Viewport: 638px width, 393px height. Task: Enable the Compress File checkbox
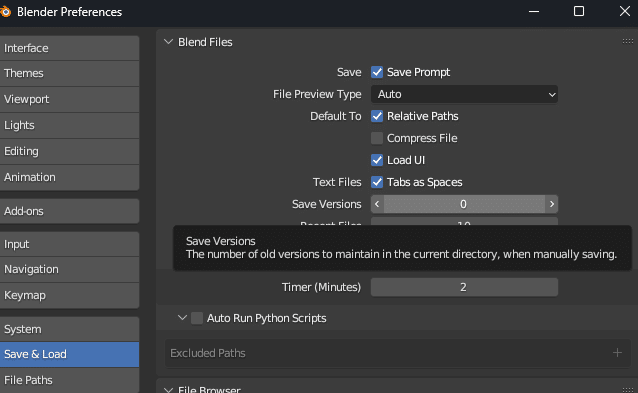(377, 138)
